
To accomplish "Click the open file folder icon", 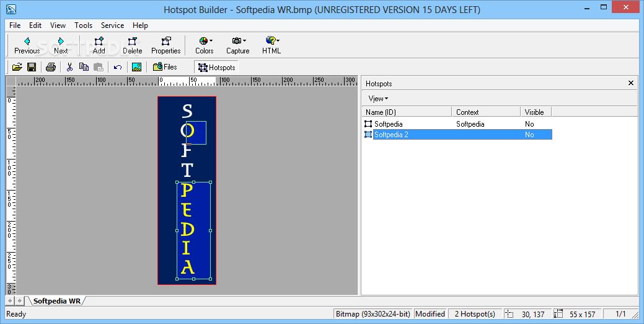I will tap(17, 67).
